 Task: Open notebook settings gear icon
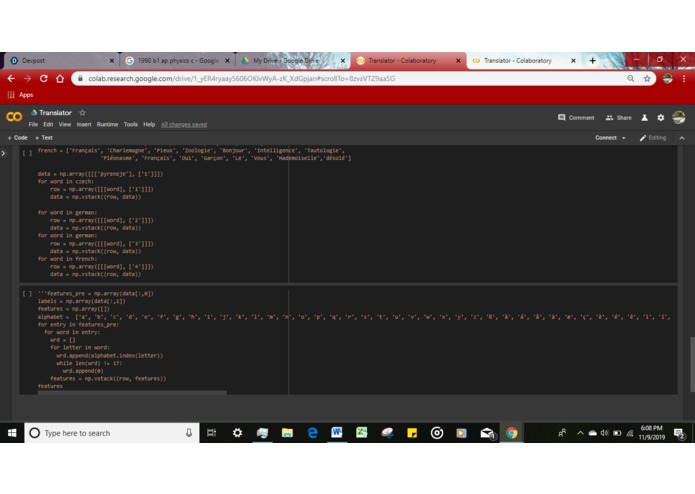(x=660, y=118)
